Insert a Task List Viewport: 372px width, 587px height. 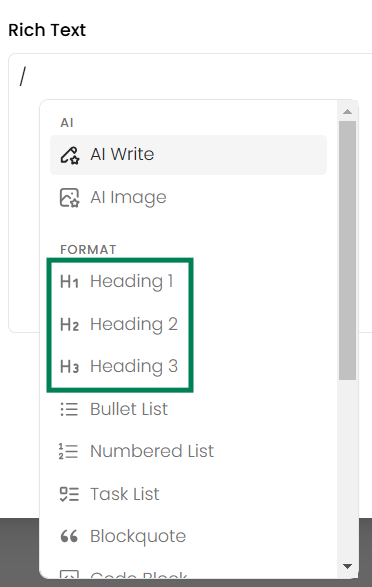coord(188,494)
